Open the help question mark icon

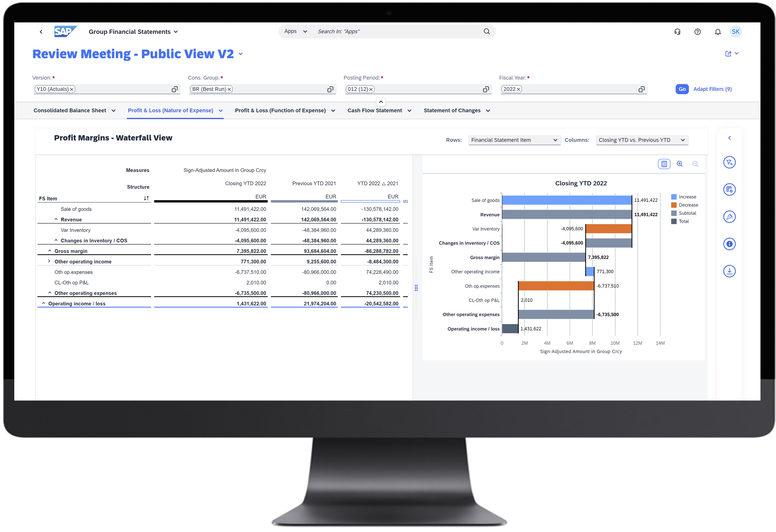pos(697,32)
